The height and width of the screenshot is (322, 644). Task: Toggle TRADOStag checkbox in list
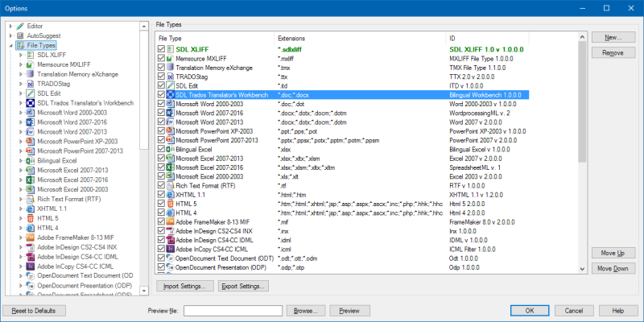(162, 76)
